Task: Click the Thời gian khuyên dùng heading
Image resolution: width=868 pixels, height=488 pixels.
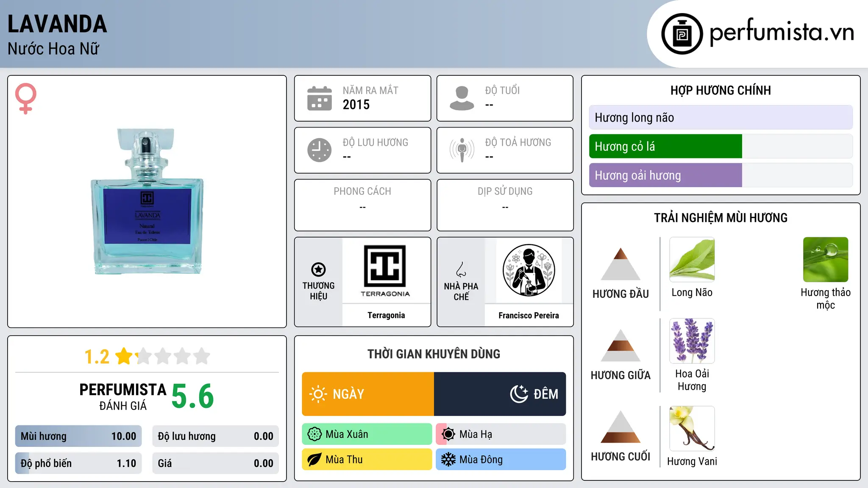Action: coord(434,354)
